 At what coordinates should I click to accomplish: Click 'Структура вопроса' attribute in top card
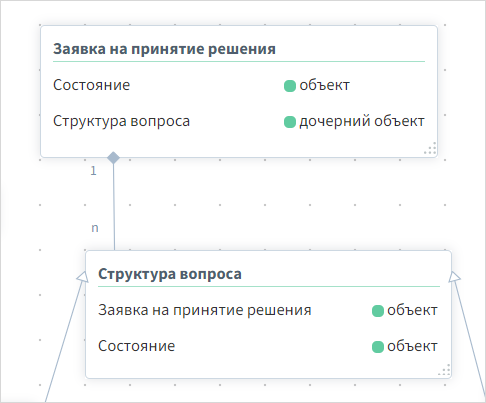click(121, 121)
